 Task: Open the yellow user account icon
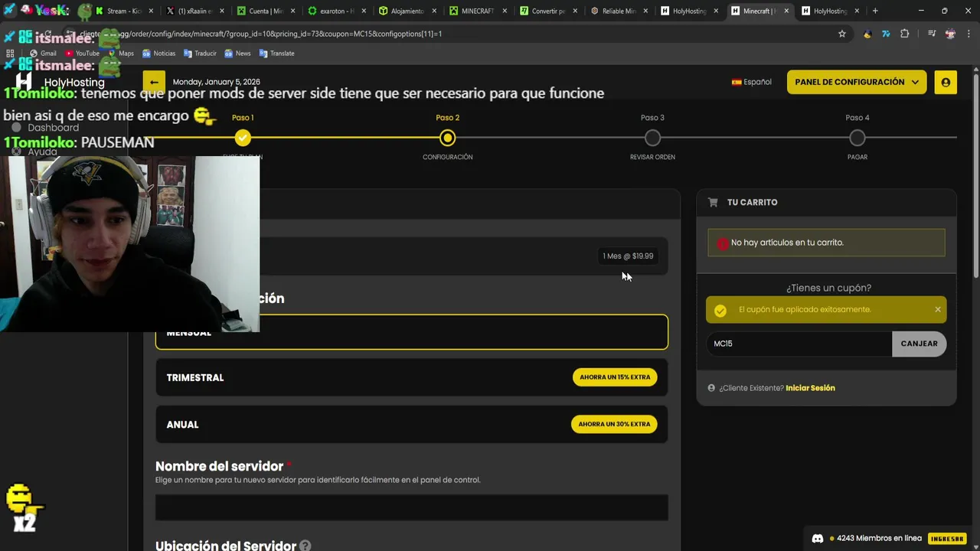point(946,82)
